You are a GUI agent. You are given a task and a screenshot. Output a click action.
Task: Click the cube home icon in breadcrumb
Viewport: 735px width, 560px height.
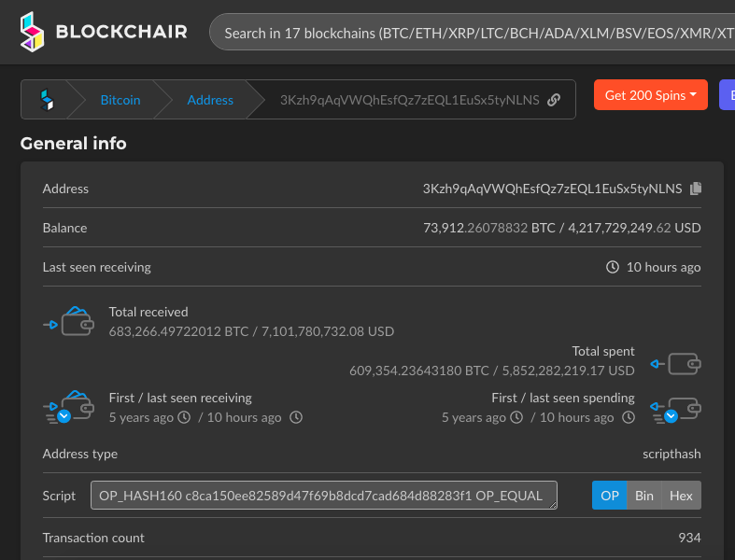tap(47, 99)
